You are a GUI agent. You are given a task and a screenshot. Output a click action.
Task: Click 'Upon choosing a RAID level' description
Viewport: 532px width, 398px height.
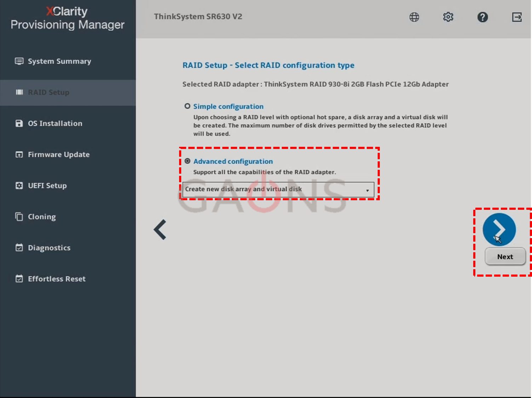(320, 126)
